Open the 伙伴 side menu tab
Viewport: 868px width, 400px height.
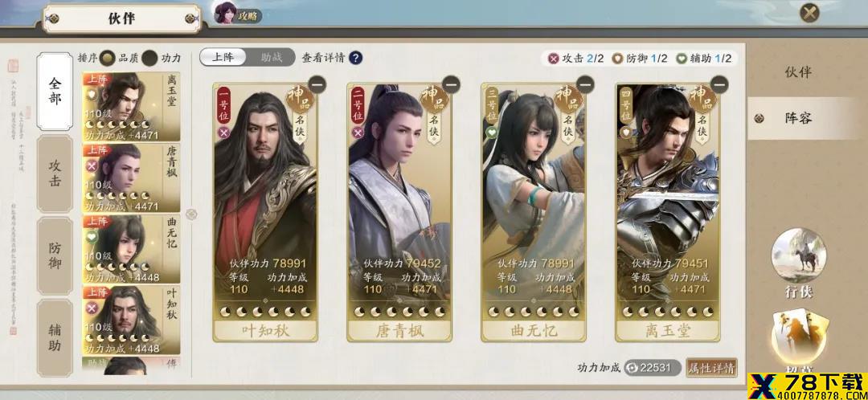(799, 71)
